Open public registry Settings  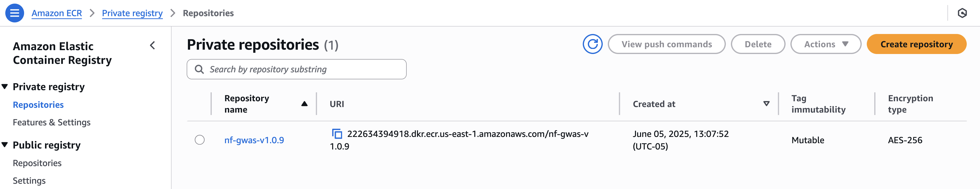click(29, 181)
